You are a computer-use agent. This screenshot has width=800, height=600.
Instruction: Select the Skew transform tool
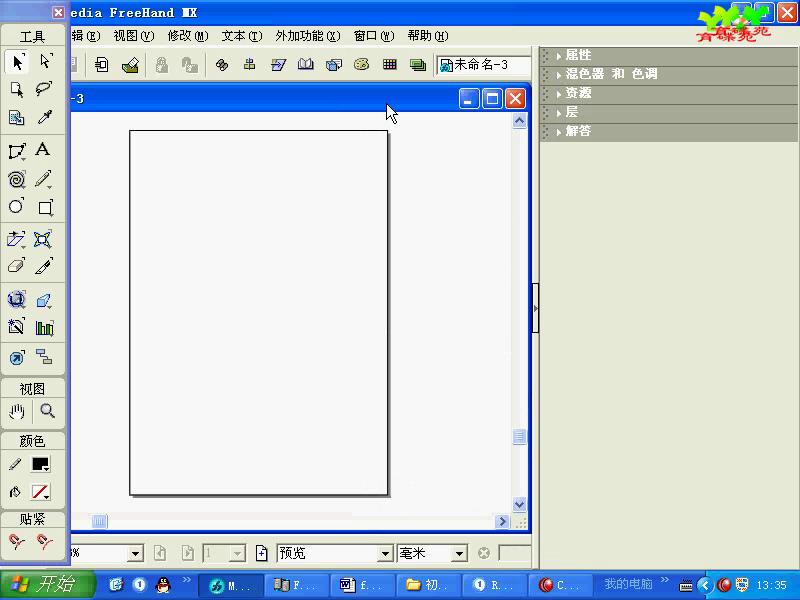tap(16, 239)
